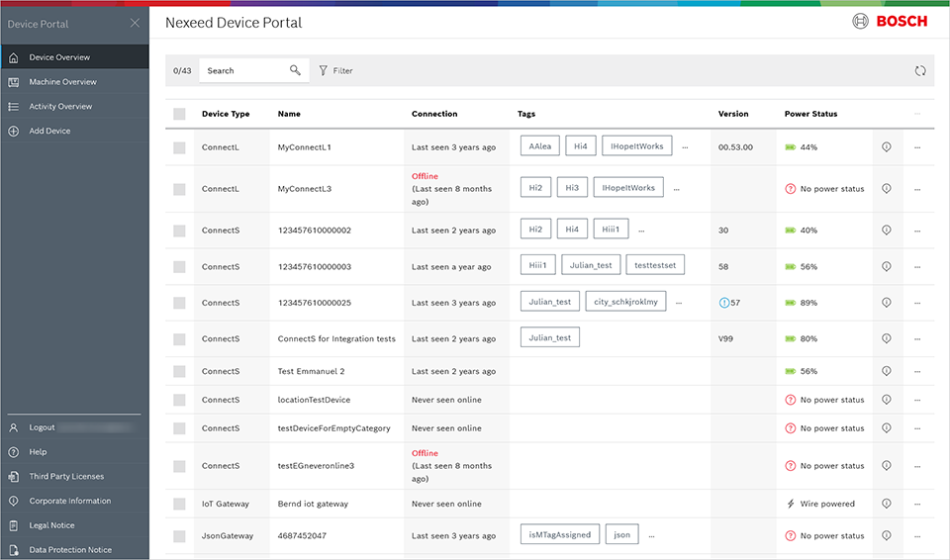Open info icon for MyConnectL3
The image size is (950, 560).
(x=887, y=189)
